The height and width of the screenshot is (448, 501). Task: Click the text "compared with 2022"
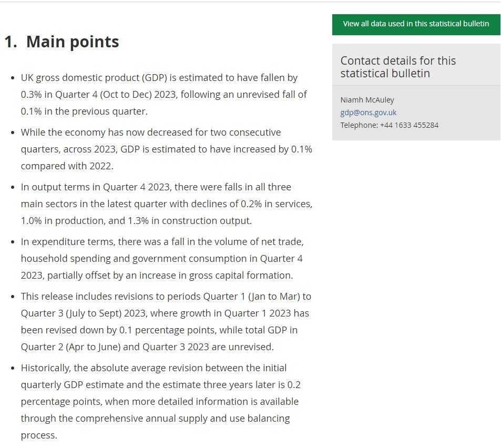(x=67, y=166)
